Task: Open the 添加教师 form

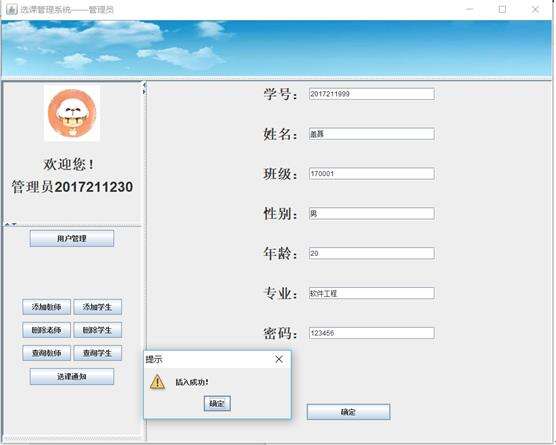Action: click(46, 307)
